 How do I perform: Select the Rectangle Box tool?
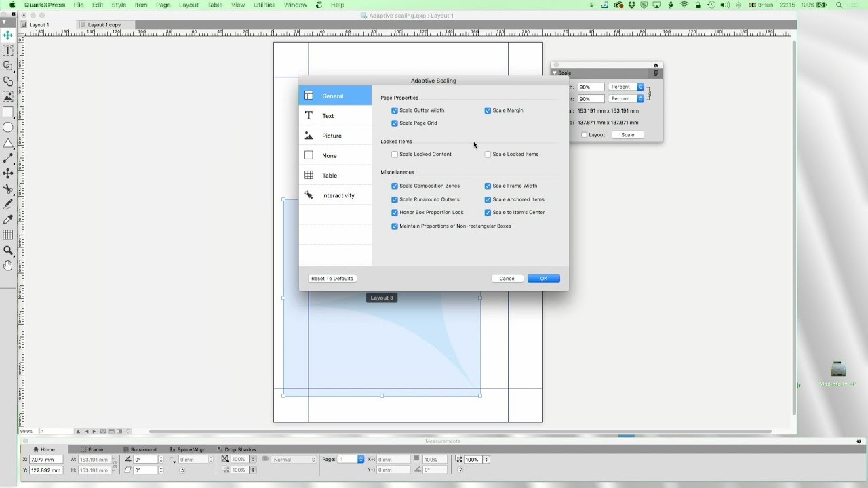pos(8,113)
